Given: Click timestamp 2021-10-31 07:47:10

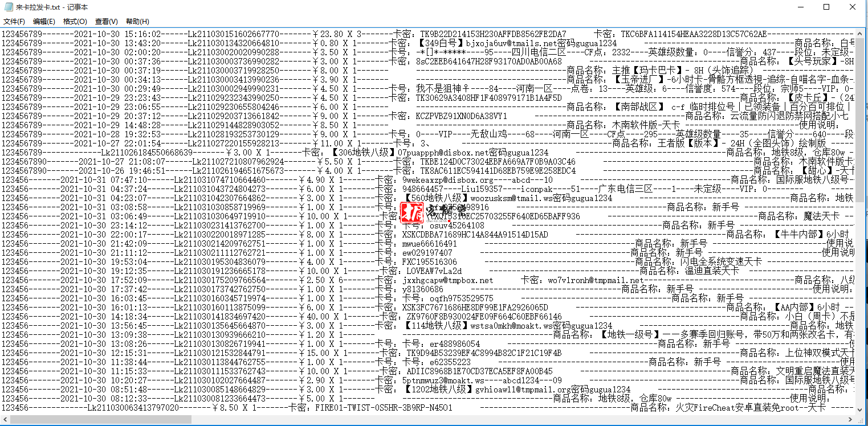Looking at the screenshot, I should tap(104, 180).
